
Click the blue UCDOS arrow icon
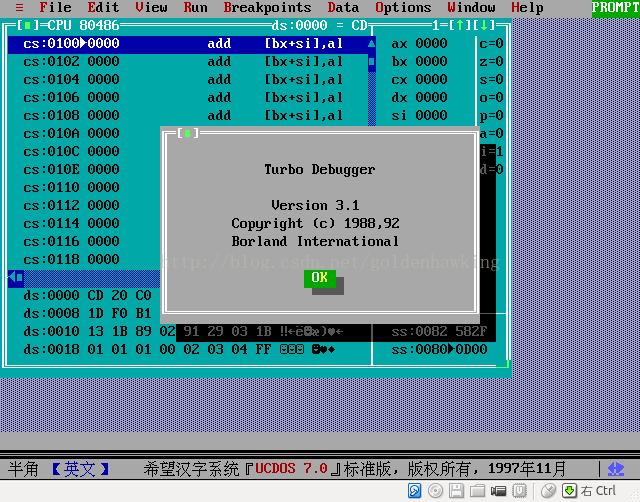pyautogui.click(x=616, y=469)
